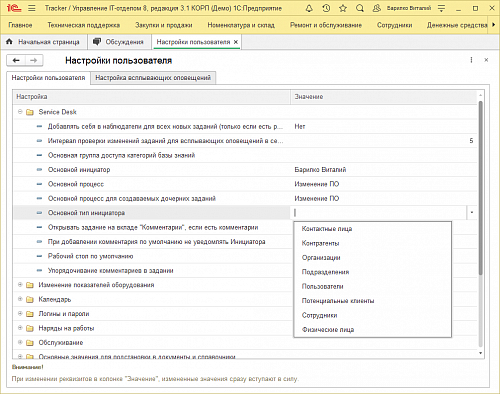Open favorites star icon
Image resolution: width=500 pixels, height=394 pixels.
click(343, 8)
